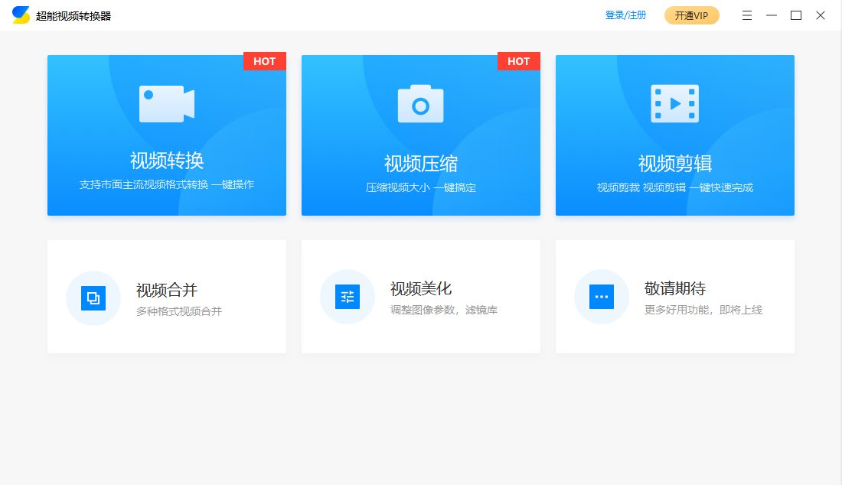The width and height of the screenshot is (842, 504).
Task: Select the 视频转换 title text
Action: pyautogui.click(x=167, y=161)
